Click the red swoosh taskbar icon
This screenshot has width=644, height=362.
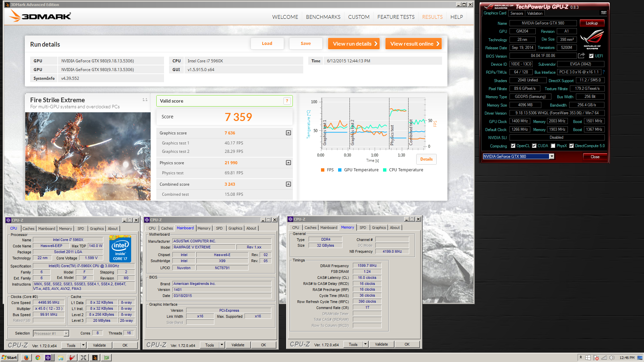[x=72, y=358]
